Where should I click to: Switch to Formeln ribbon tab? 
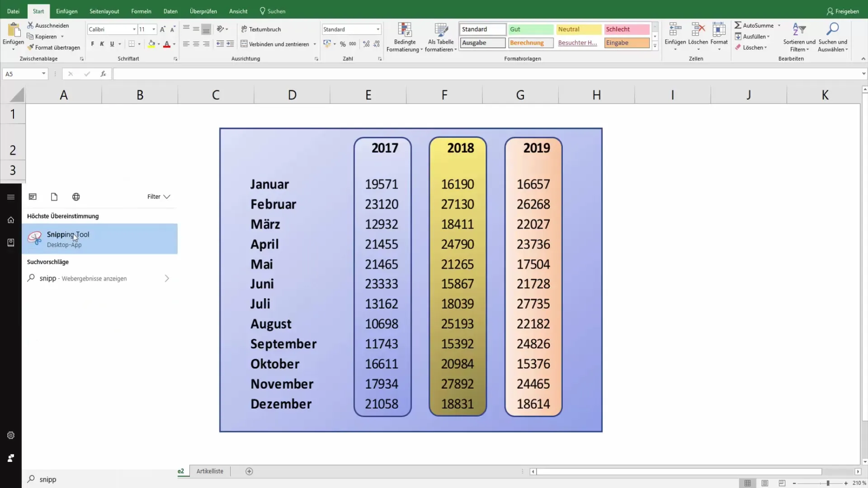coord(141,11)
